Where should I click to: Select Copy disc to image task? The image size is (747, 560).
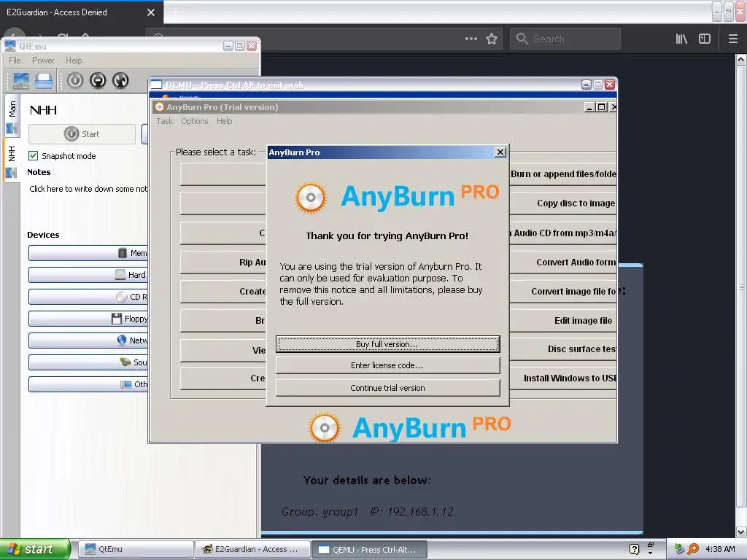coord(563,203)
